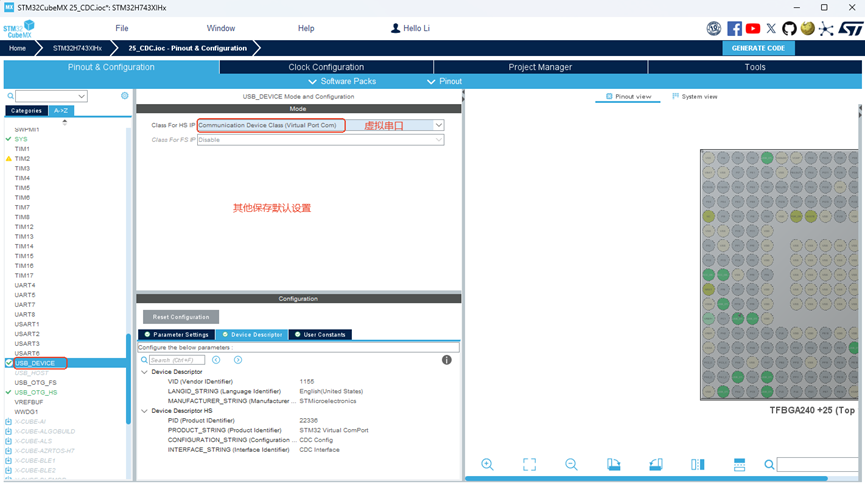Expand the X-CUBE-AZRTOS-H7 entry
The image size is (865, 484).
tap(8, 451)
